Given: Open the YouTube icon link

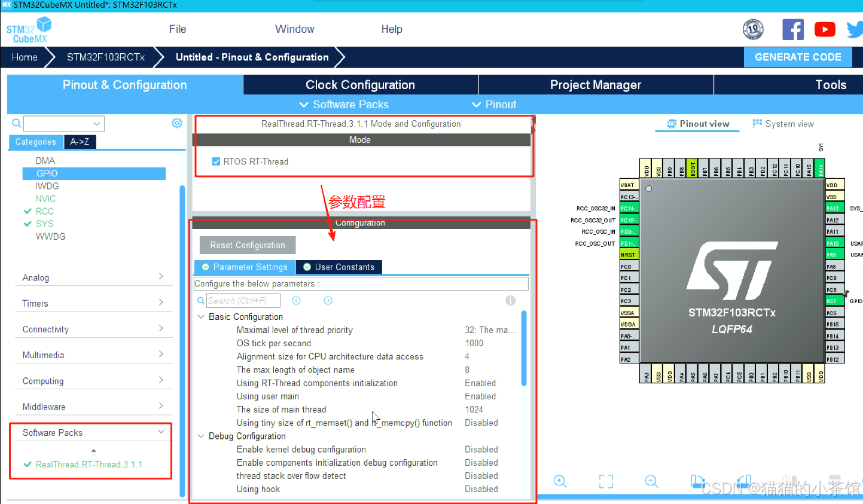Looking at the screenshot, I should tap(825, 29).
